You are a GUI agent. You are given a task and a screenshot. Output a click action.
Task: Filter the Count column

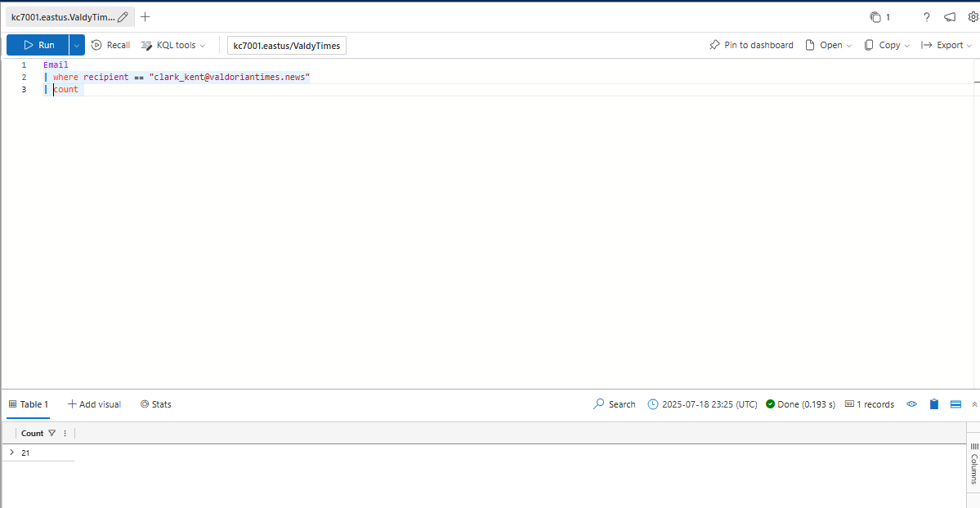pyautogui.click(x=51, y=433)
